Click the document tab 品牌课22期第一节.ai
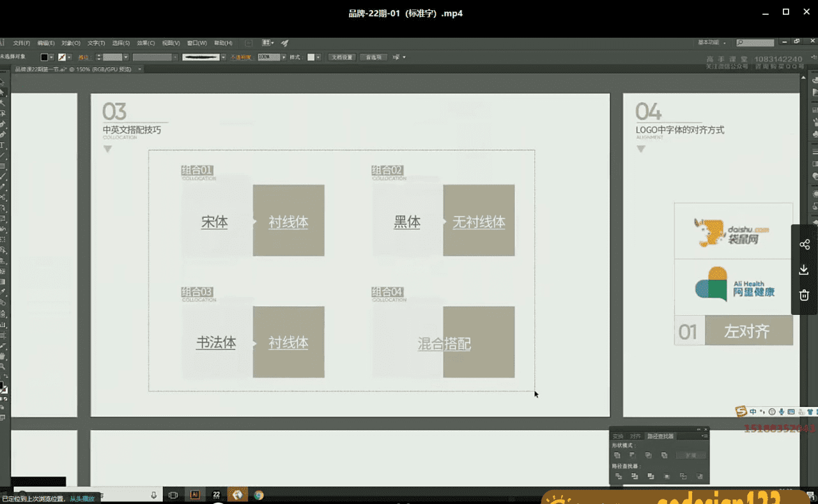The width and height of the screenshot is (818, 504). coord(73,68)
